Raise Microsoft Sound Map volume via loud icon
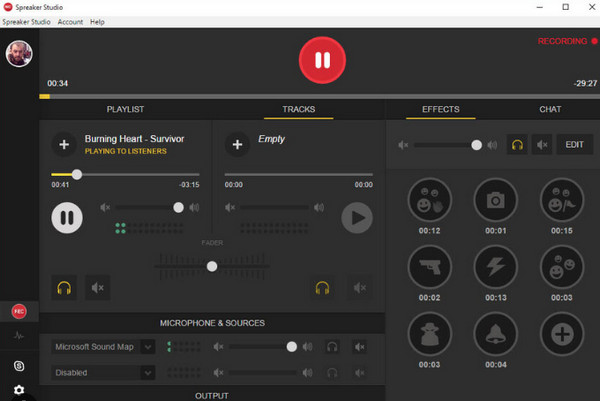 pos(307,347)
